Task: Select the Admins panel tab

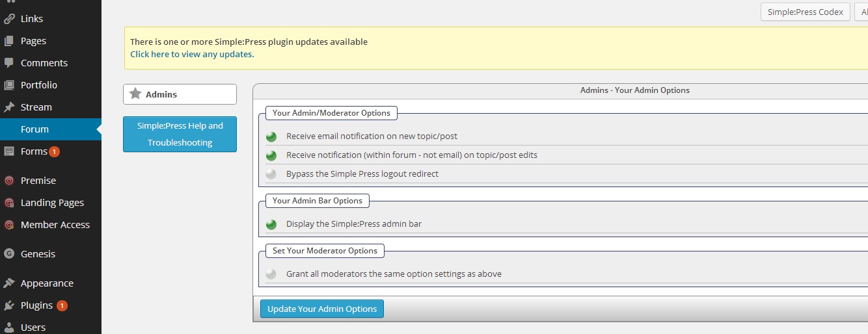Action: 180,94
